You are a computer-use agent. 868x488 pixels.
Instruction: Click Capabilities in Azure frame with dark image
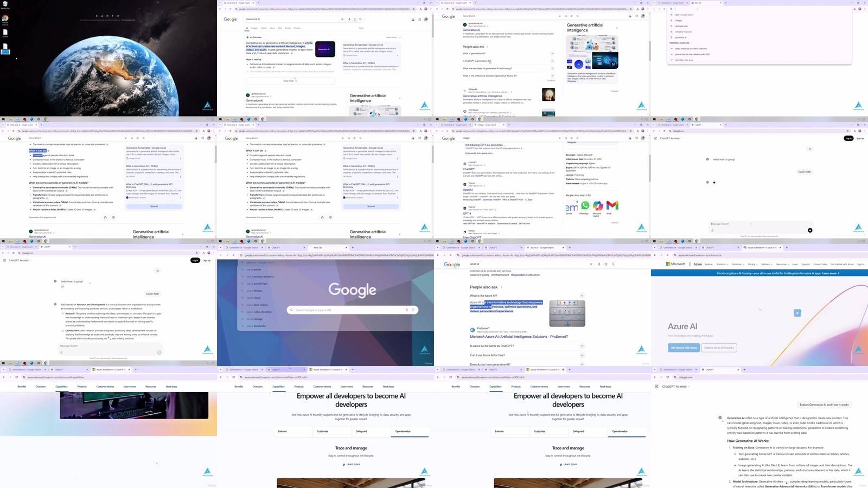[61, 387]
